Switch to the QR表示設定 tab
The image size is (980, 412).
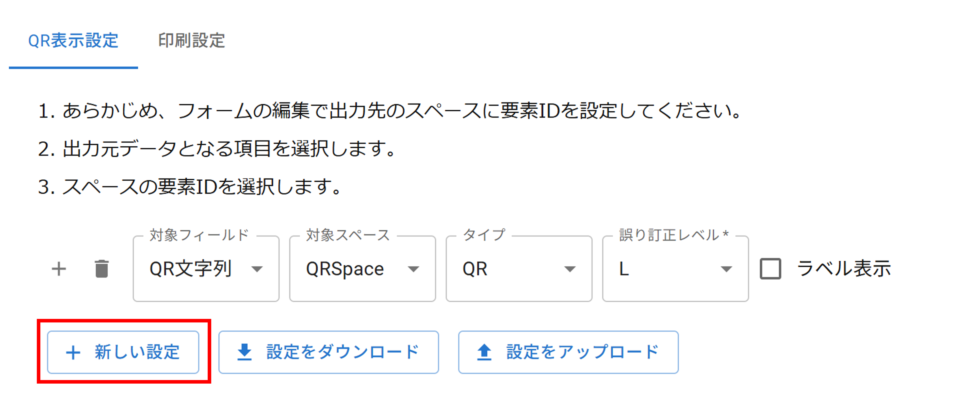click(x=73, y=41)
